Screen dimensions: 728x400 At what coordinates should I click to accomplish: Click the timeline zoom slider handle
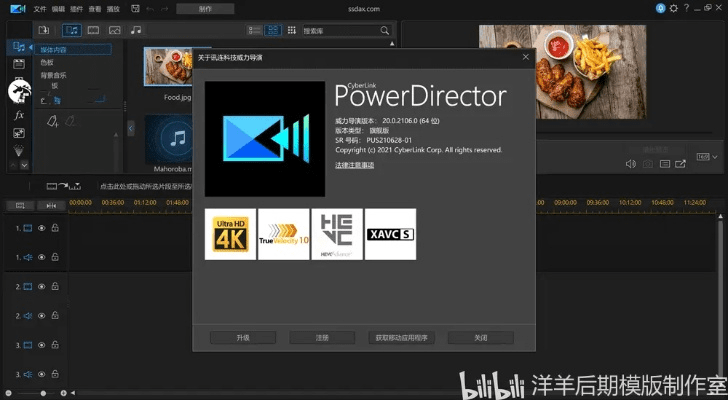[x=43, y=393]
